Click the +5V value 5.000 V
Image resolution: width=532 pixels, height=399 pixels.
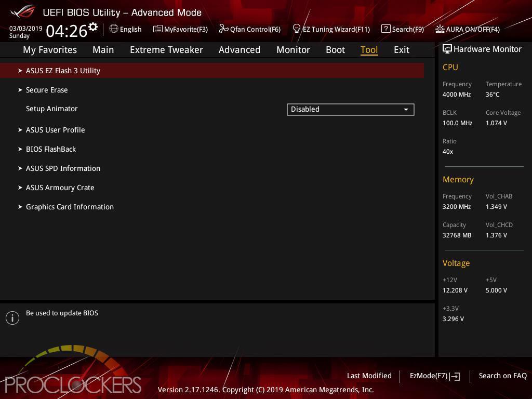pos(496,290)
